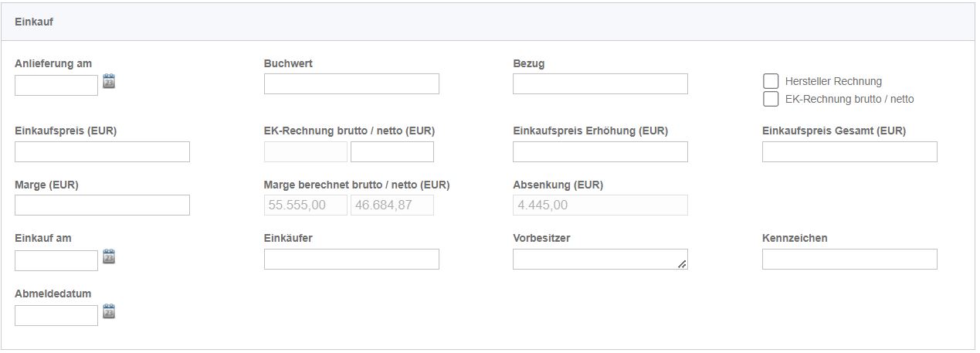
Task: Enable the Hersteller Rechnung checkbox
Action: click(x=770, y=81)
